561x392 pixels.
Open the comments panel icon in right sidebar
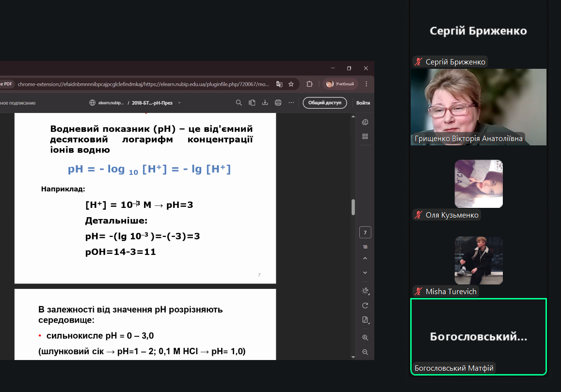(x=365, y=122)
